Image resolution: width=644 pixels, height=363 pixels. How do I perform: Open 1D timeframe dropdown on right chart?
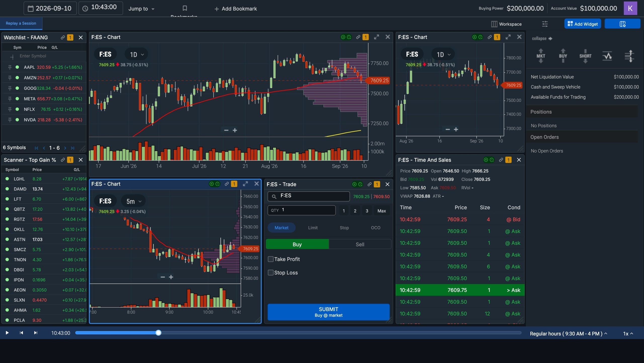443,54
